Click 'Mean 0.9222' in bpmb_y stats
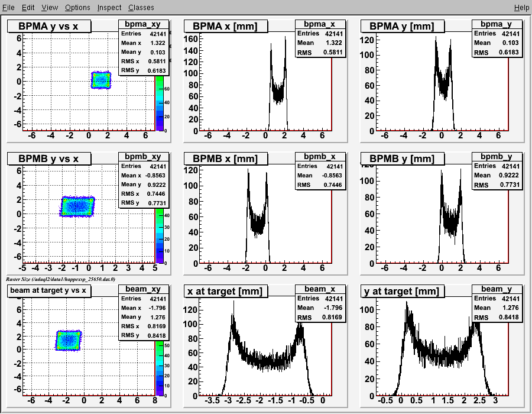 pos(497,175)
